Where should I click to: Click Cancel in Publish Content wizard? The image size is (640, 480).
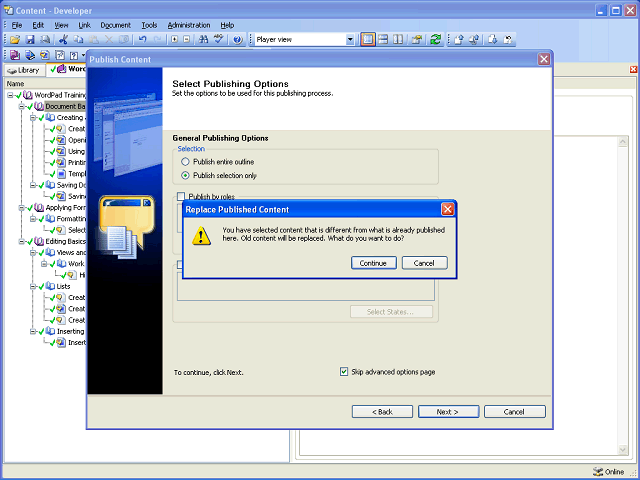[514, 412]
